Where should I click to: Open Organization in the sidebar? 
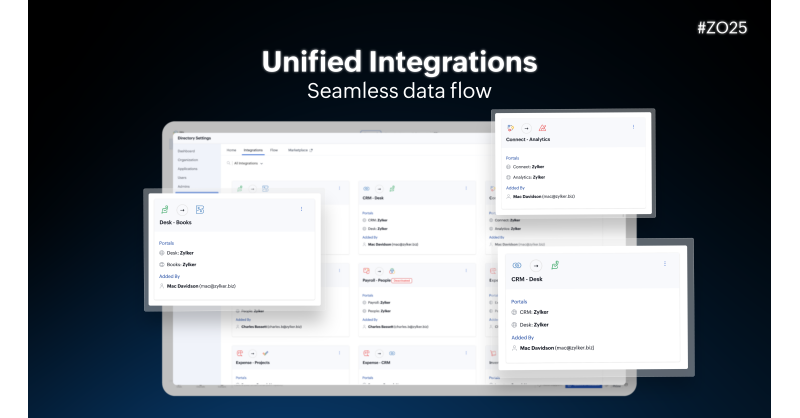[188, 160]
